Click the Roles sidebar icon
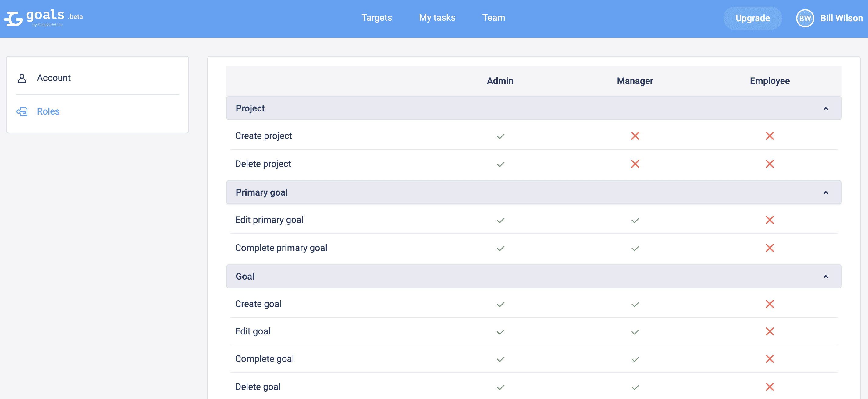The width and height of the screenshot is (868, 399). pyautogui.click(x=22, y=111)
